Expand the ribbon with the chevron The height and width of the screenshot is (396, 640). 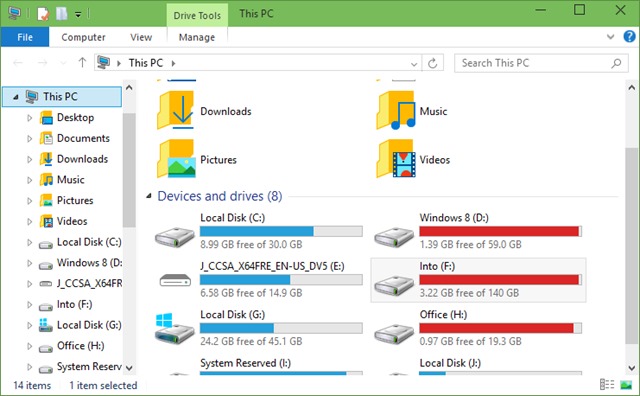(x=611, y=37)
